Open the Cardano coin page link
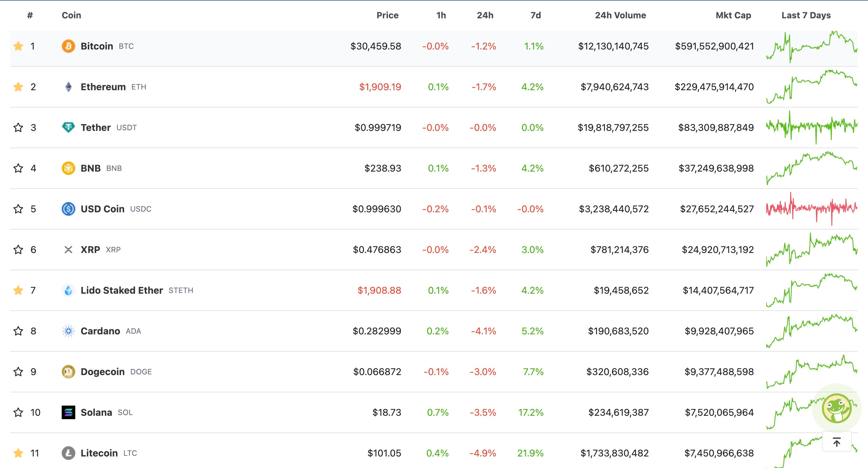This screenshot has width=868, height=468. click(100, 331)
